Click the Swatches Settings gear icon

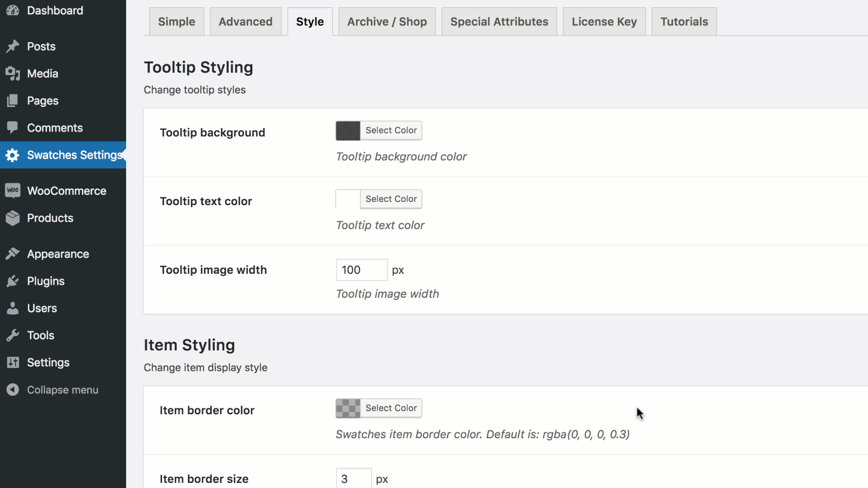pos(13,155)
